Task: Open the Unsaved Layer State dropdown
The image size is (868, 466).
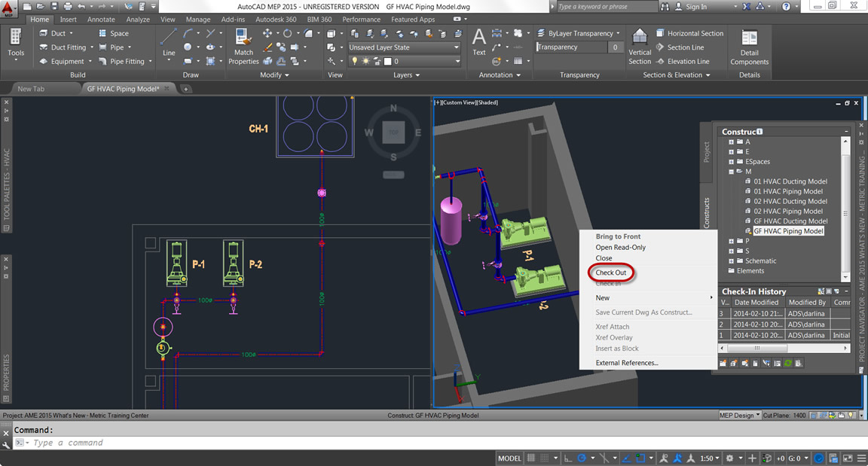Action: pyautogui.click(x=404, y=47)
